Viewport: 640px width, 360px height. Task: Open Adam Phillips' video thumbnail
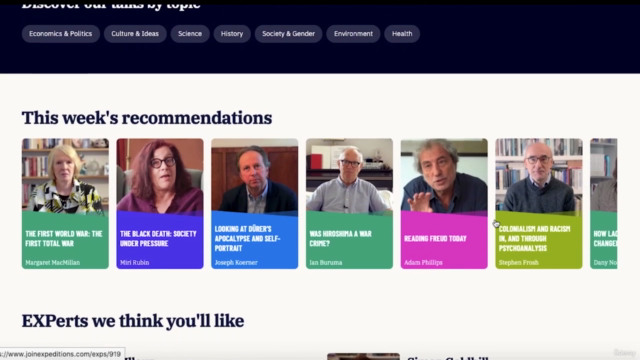444,176
